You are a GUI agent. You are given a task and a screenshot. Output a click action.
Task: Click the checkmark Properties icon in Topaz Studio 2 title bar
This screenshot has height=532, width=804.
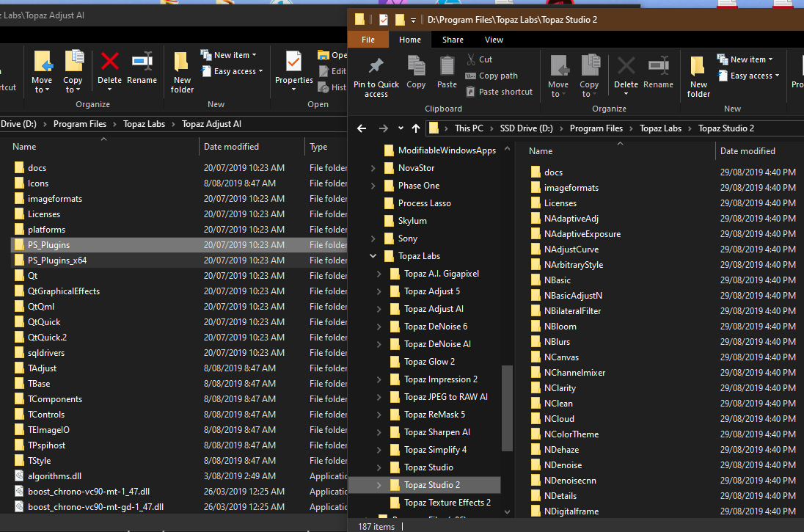tap(384, 20)
